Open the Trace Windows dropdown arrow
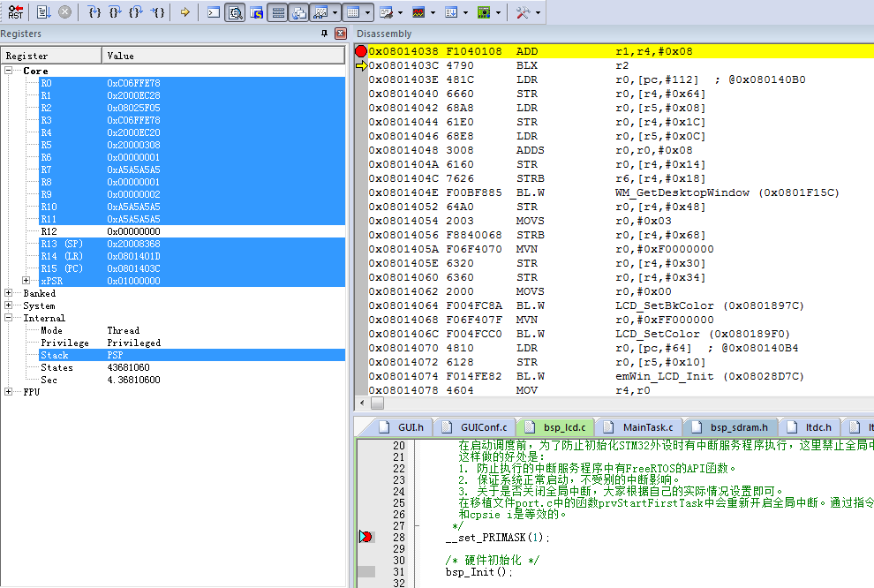This screenshot has height=588, width=874. [x=465, y=12]
